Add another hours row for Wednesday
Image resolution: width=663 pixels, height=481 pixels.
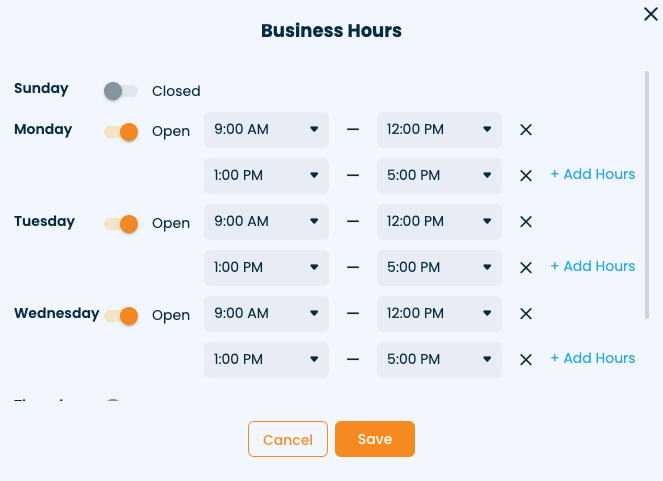pos(592,358)
